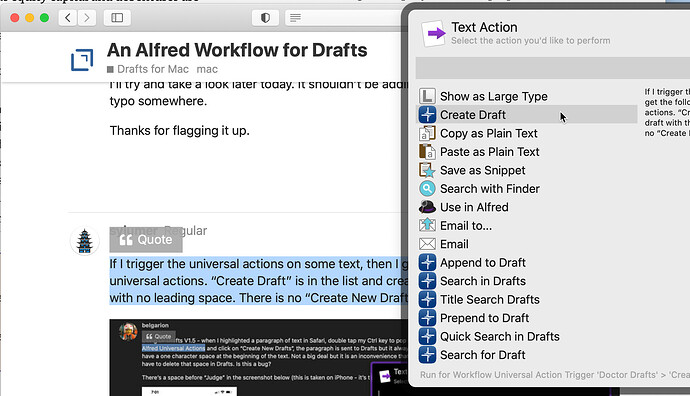Image resolution: width=690 pixels, height=396 pixels.
Task: Click the Alfred Text Action search field
Action: tap(553, 68)
